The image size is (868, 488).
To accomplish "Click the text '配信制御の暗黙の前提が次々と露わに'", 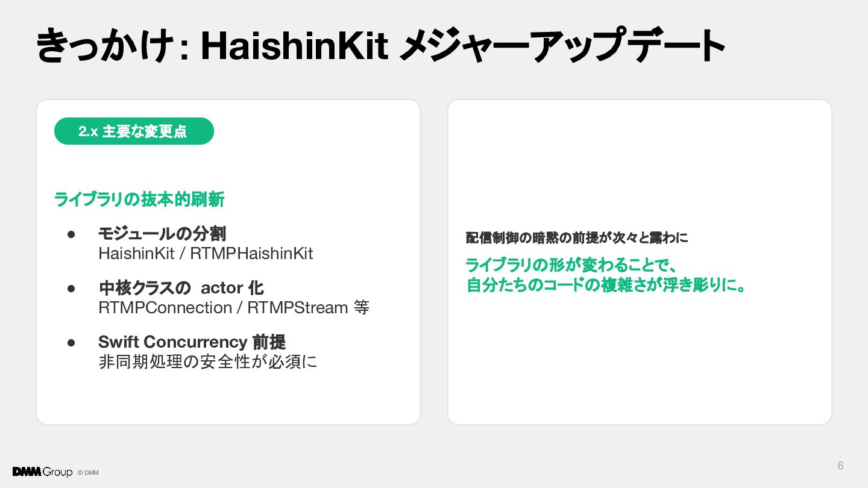I will [x=577, y=238].
